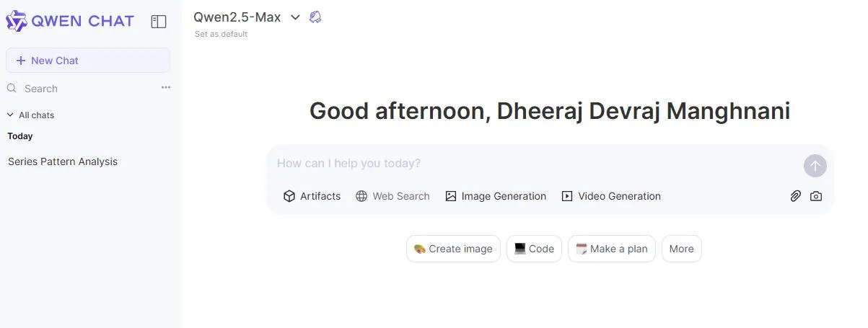Collapse the sidebar with the panel icon
Image resolution: width=868 pixels, height=328 pixels.
coord(159,22)
